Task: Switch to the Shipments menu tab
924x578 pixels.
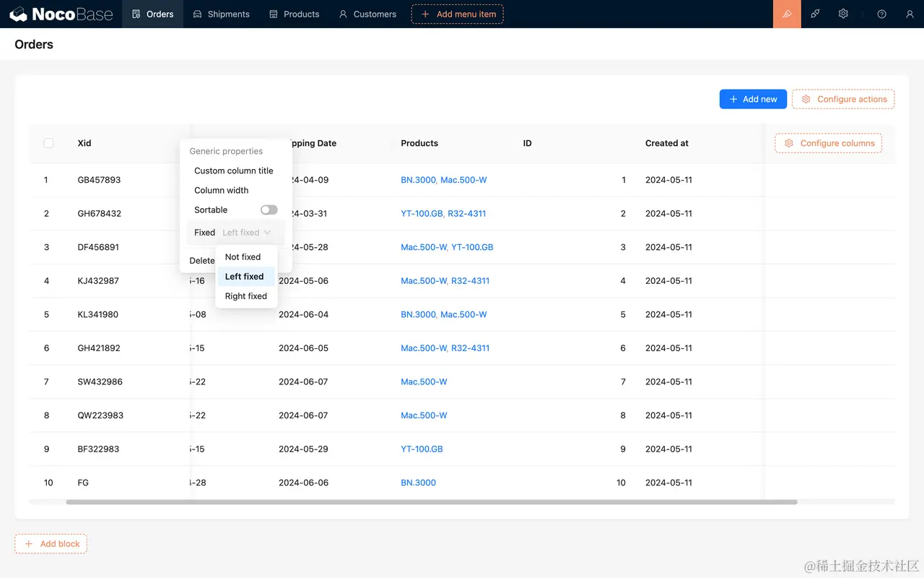Action: [x=221, y=14]
